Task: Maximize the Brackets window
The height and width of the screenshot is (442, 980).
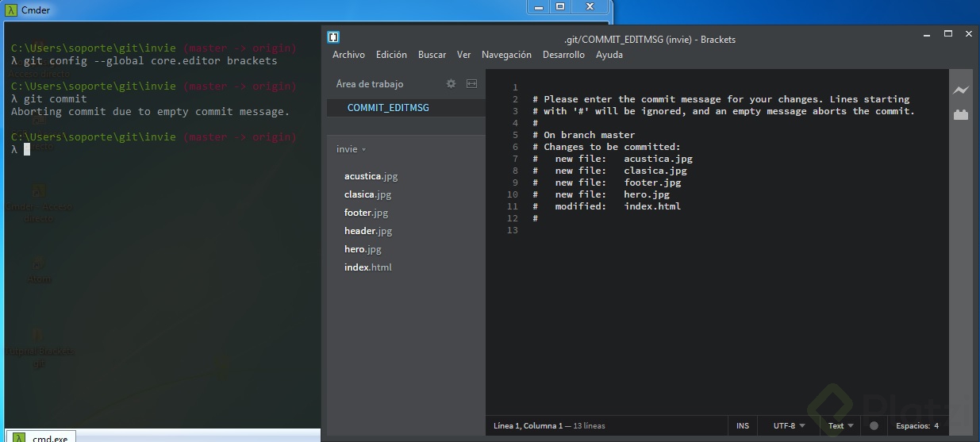Action: 947,34
